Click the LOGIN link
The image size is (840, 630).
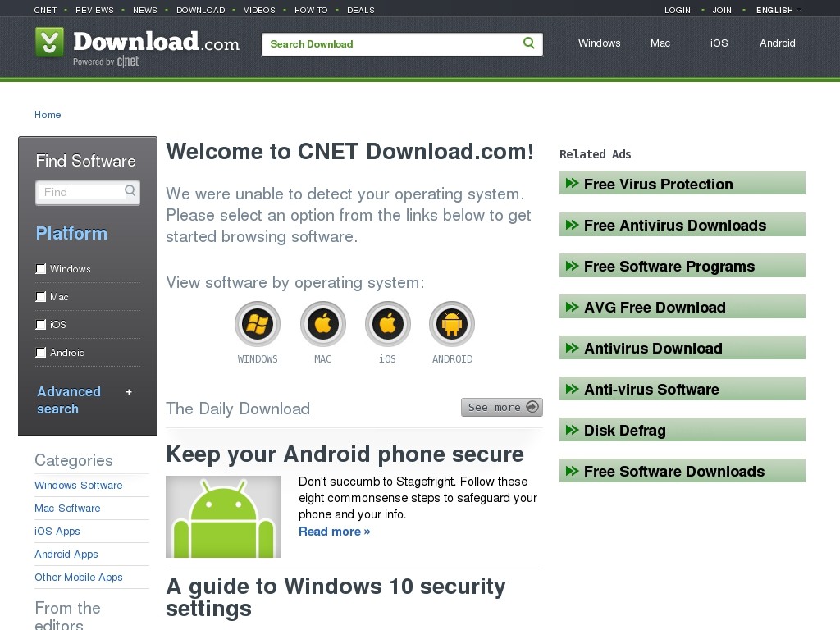click(x=677, y=10)
